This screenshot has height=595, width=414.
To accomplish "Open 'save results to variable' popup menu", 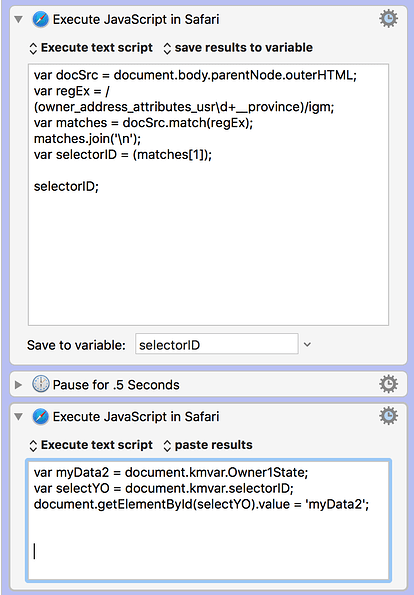I will pyautogui.click(x=238, y=47).
